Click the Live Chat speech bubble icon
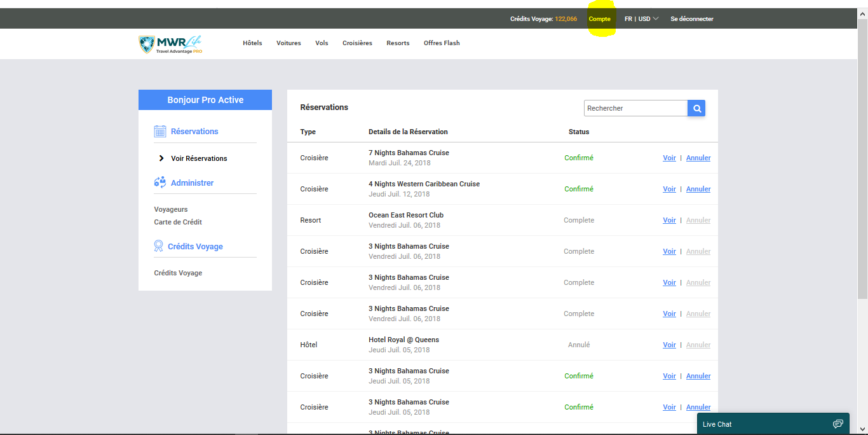 point(838,424)
